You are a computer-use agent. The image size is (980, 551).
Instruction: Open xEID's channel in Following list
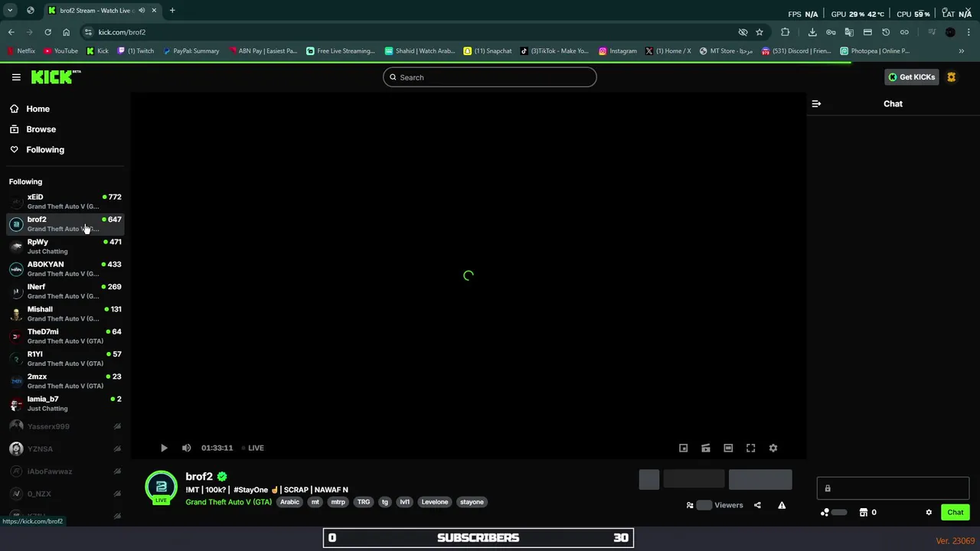tap(65, 201)
